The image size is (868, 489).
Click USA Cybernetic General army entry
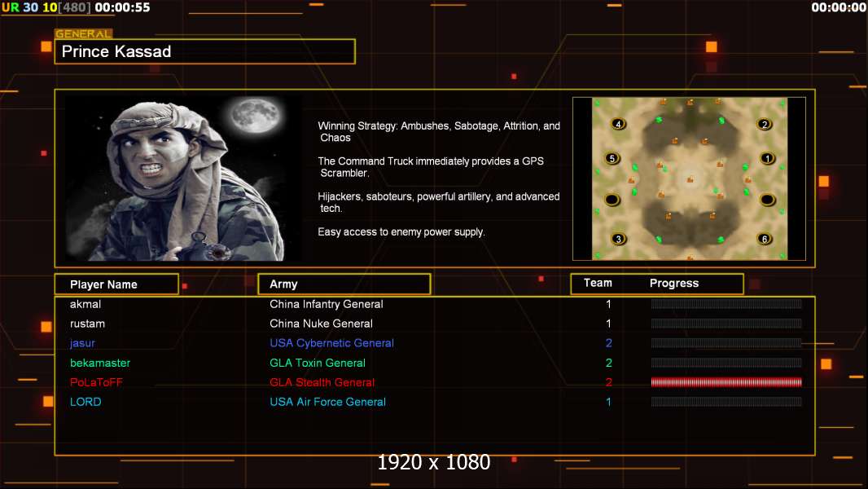coord(331,343)
